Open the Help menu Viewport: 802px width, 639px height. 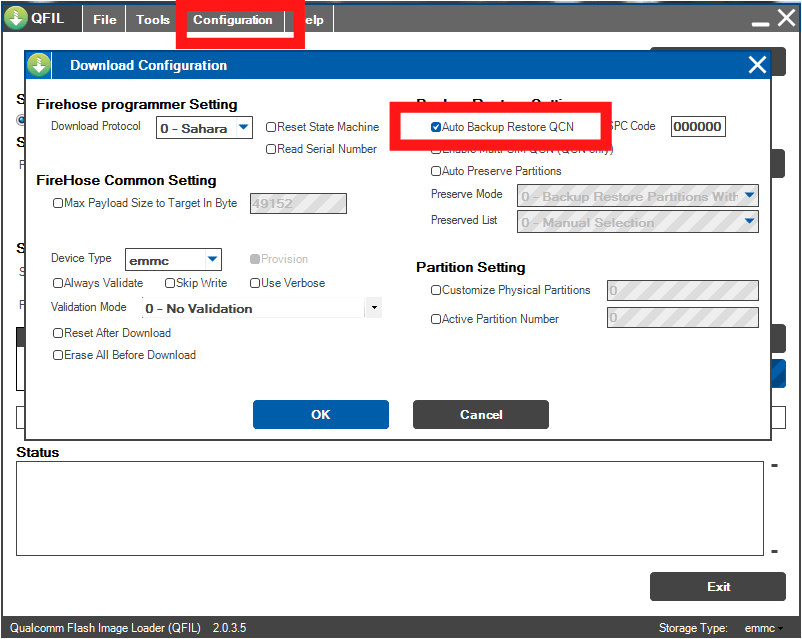tap(314, 19)
